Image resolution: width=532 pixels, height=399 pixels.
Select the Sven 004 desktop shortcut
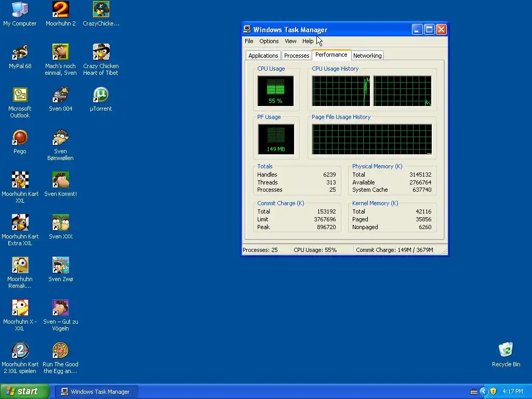(x=60, y=99)
